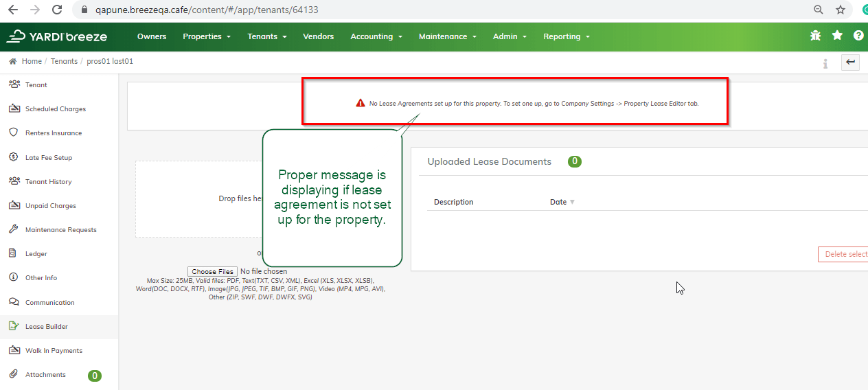Expand the Reporting dropdown menu

tap(567, 36)
